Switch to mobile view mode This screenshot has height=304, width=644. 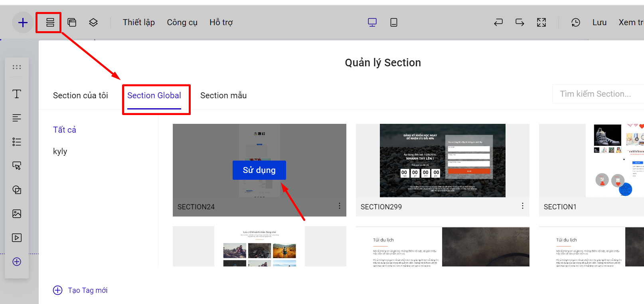[393, 23]
